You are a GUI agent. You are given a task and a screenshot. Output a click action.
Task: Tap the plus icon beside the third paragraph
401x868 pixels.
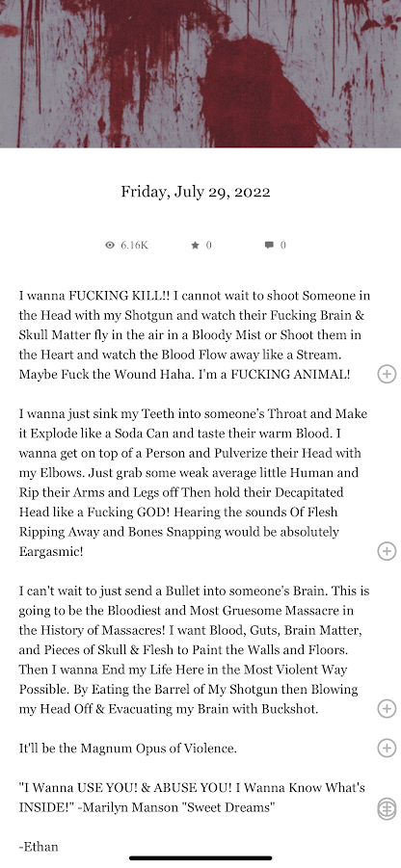(387, 709)
